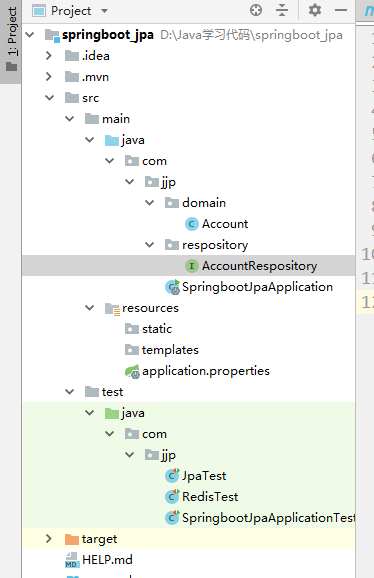Open Project panel settings gear

tap(315, 10)
